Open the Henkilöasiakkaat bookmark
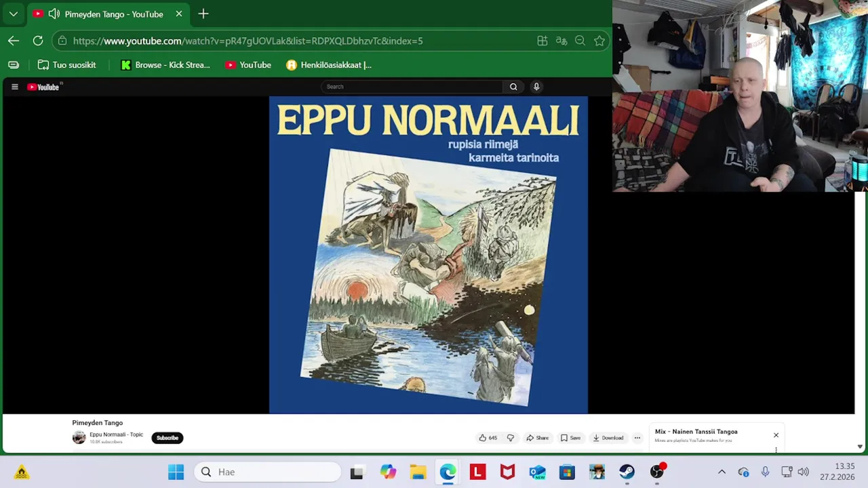The width and height of the screenshot is (868, 488). tap(329, 65)
